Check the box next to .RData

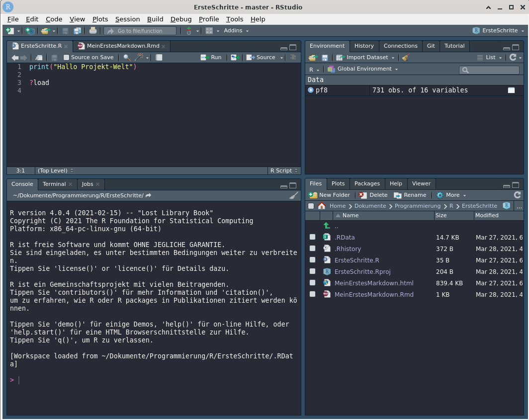point(312,237)
